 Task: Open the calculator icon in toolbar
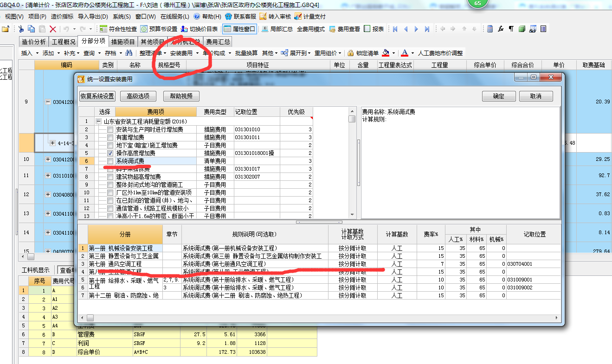pyautogui.click(x=490, y=29)
